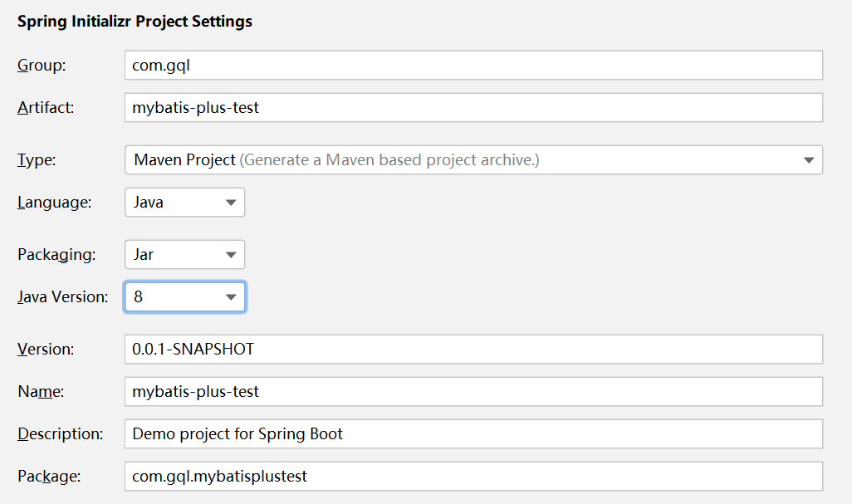Click the Maven Project text in Type combo
Viewport: 852px width, 504px height.
[x=184, y=159]
